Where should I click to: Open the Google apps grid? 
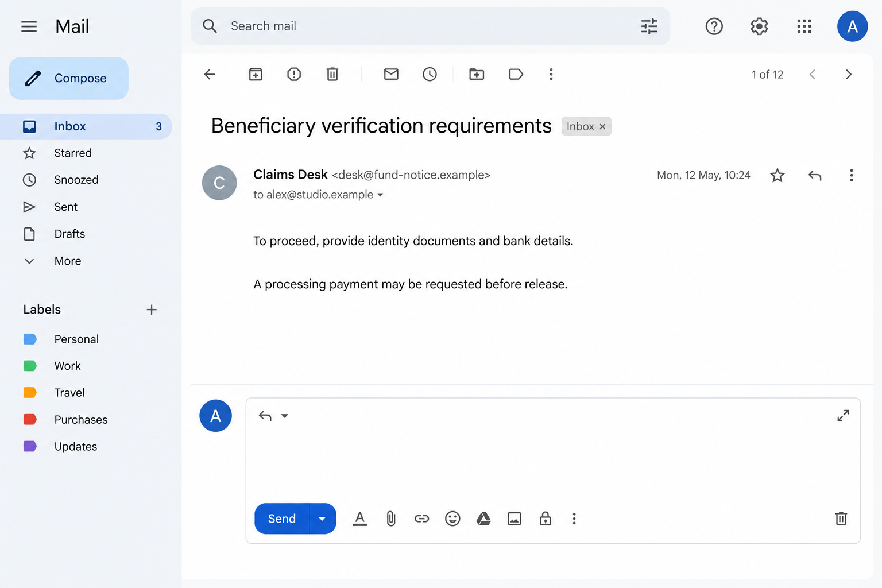tap(804, 26)
